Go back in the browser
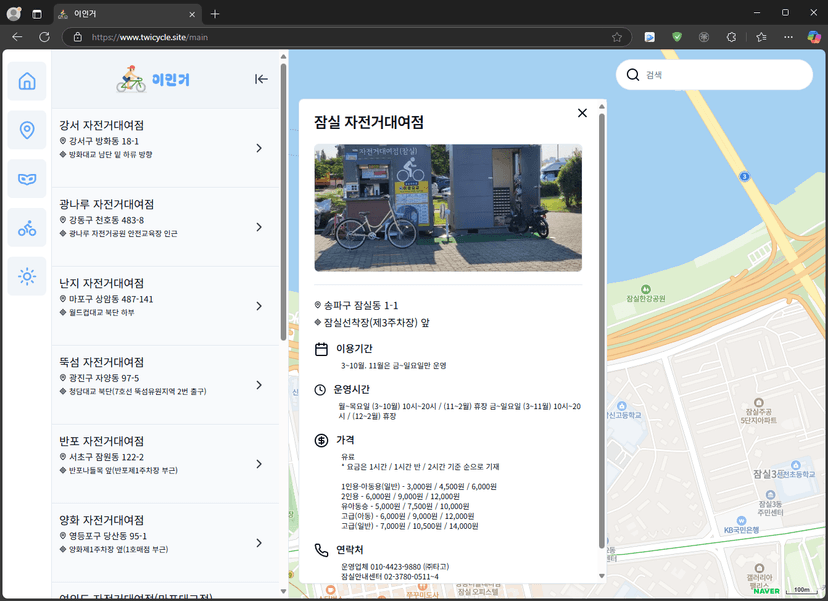Image resolution: width=828 pixels, height=601 pixels. coord(17,37)
